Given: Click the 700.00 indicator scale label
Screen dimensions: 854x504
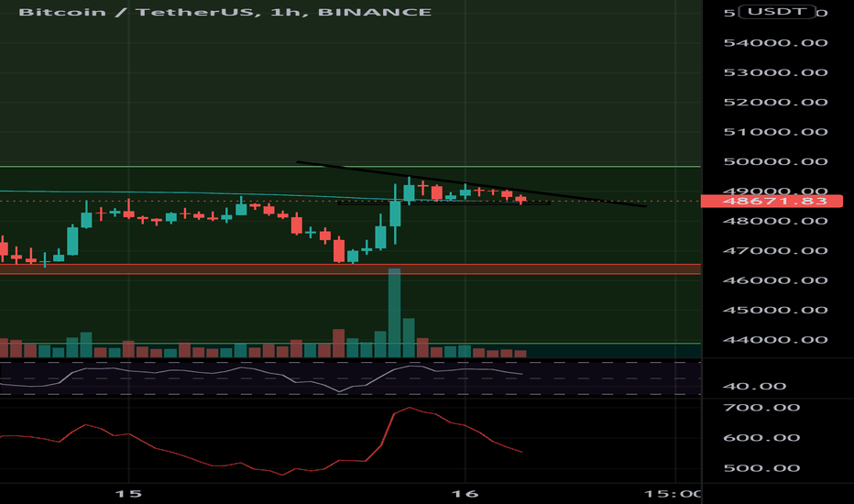Looking at the screenshot, I should coord(761,408).
